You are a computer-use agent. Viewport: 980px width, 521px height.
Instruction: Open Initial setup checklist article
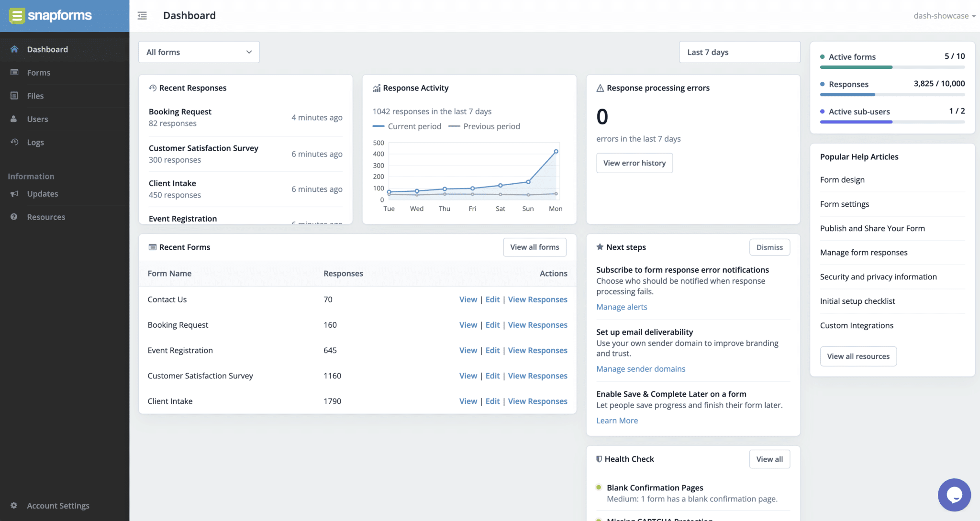(857, 301)
